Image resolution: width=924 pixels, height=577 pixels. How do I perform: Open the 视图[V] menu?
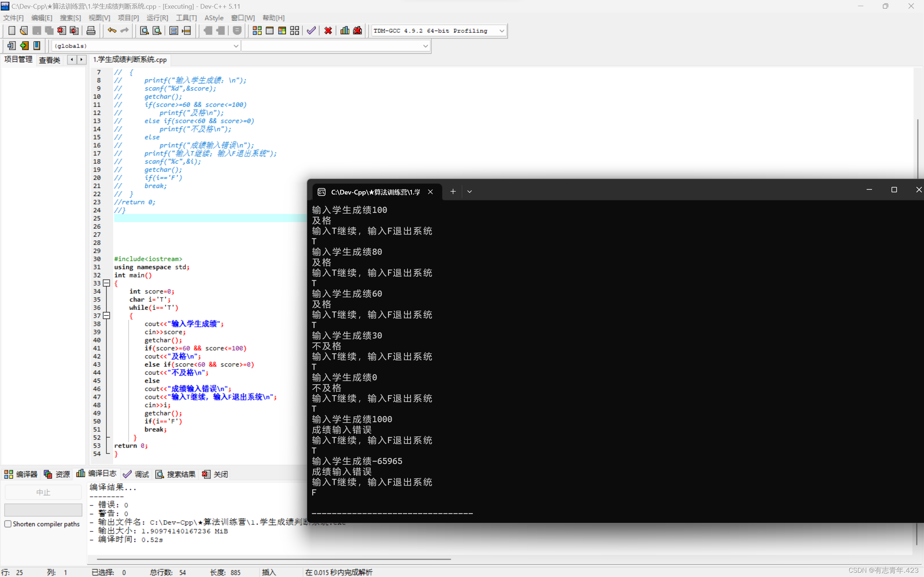100,18
